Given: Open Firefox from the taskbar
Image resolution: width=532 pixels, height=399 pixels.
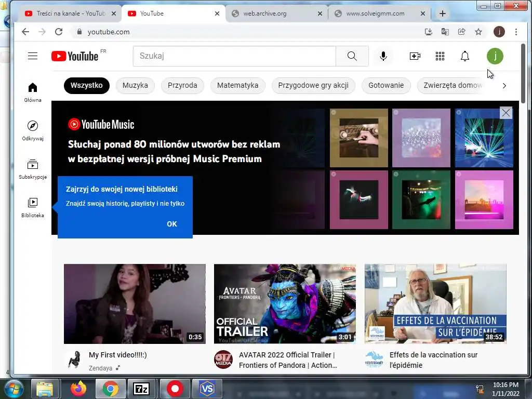Looking at the screenshot, I should point(78,389).
